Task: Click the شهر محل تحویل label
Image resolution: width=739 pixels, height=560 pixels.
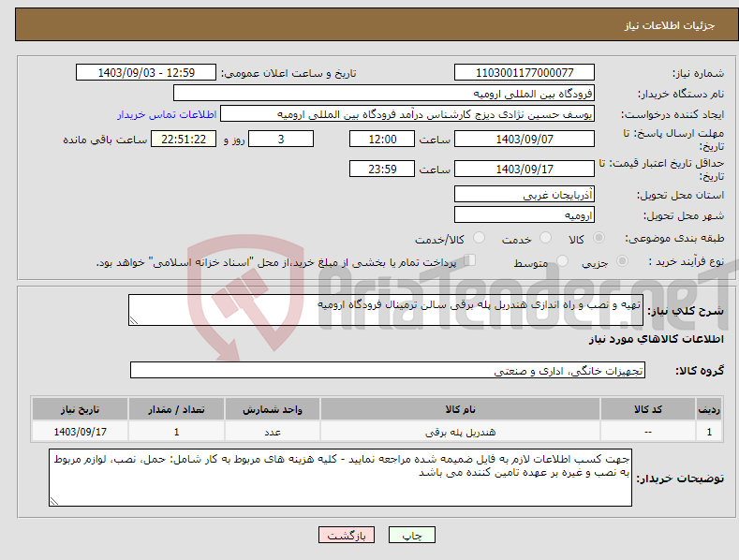Action: click(684, 216)
